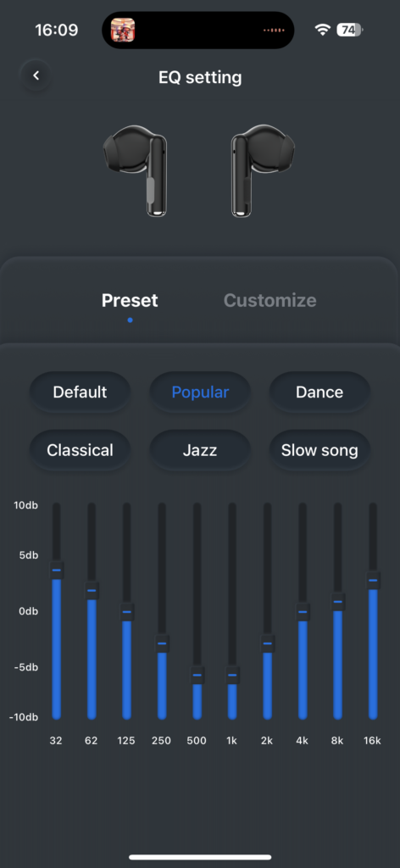Select the Default EQ preset
This screenshot has width=400, height=868.
[81, 392]
